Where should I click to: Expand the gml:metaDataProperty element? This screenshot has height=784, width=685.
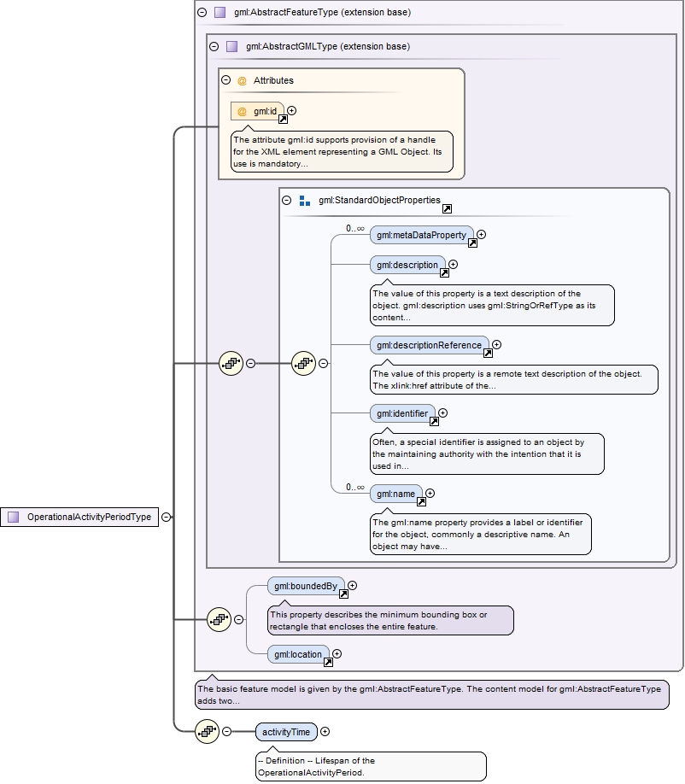point(481,235)
